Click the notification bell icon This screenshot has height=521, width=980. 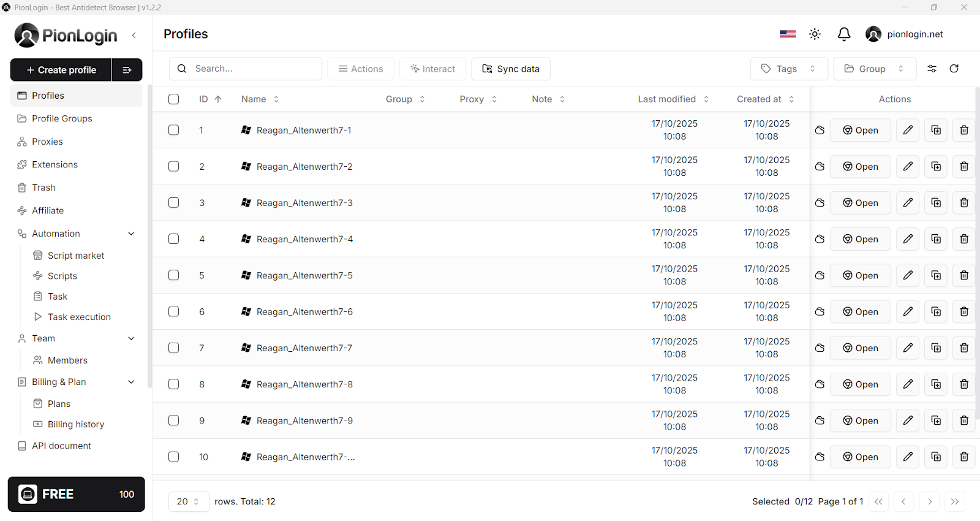pos(844,34)
